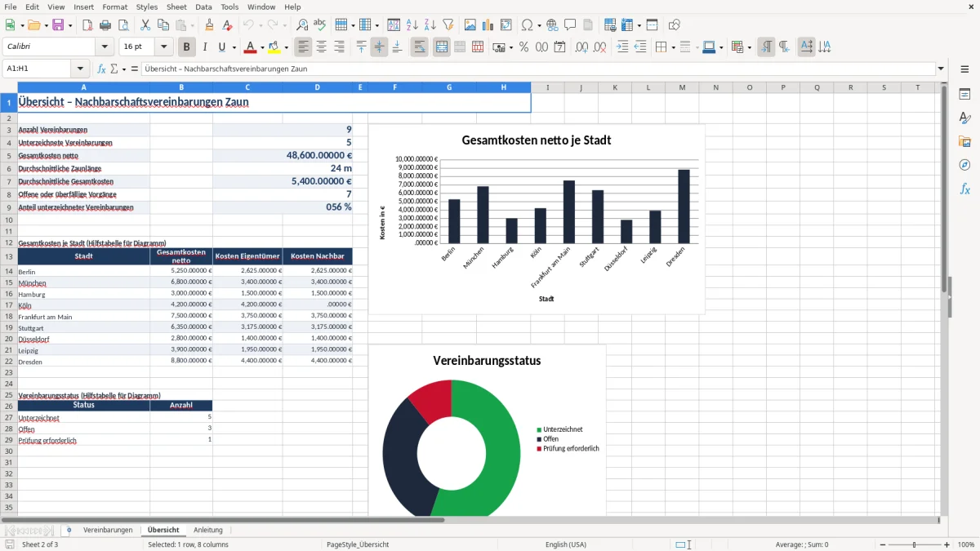
Task: Toggle Bold formatting
Action: (187, 47)
